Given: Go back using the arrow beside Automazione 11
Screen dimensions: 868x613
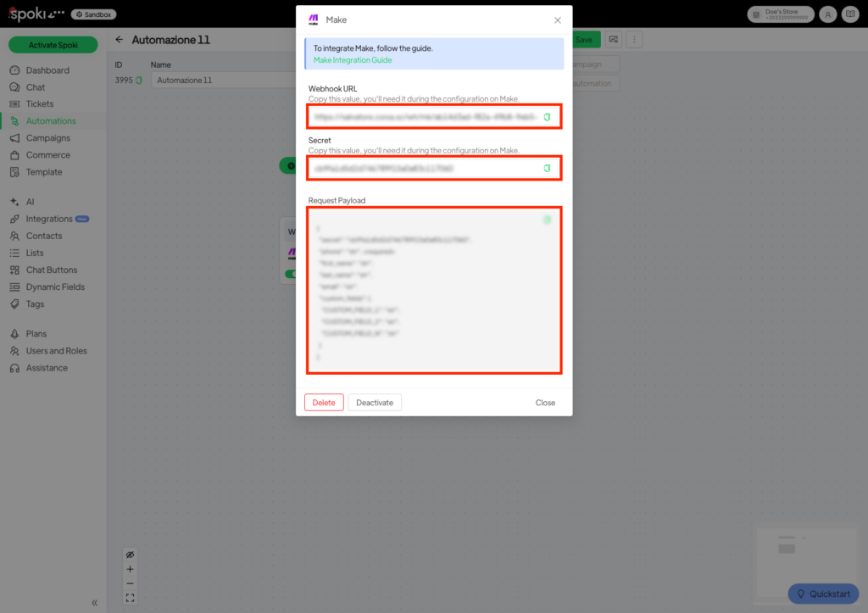Looking at the screenshot, I should (120, 40).
